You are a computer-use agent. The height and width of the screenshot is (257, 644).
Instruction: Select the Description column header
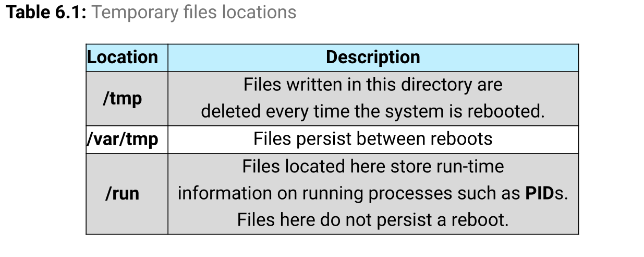point(373,57)
